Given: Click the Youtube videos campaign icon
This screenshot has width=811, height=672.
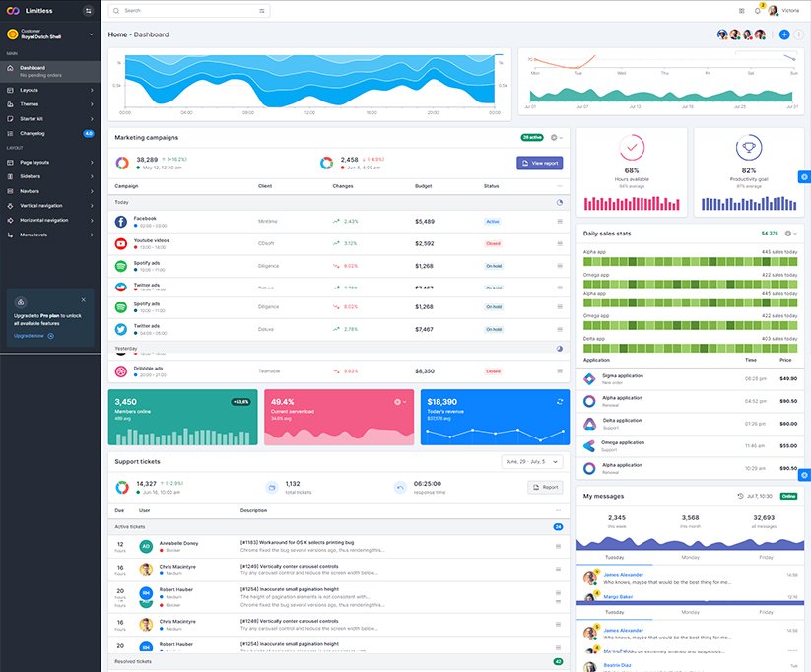Looking at the screenshot, I should pos(120,243).
